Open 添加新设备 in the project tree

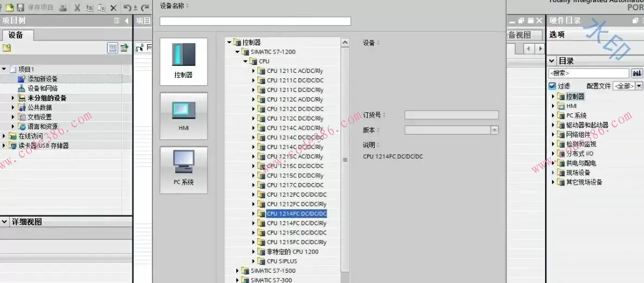[x=42, y=79]
